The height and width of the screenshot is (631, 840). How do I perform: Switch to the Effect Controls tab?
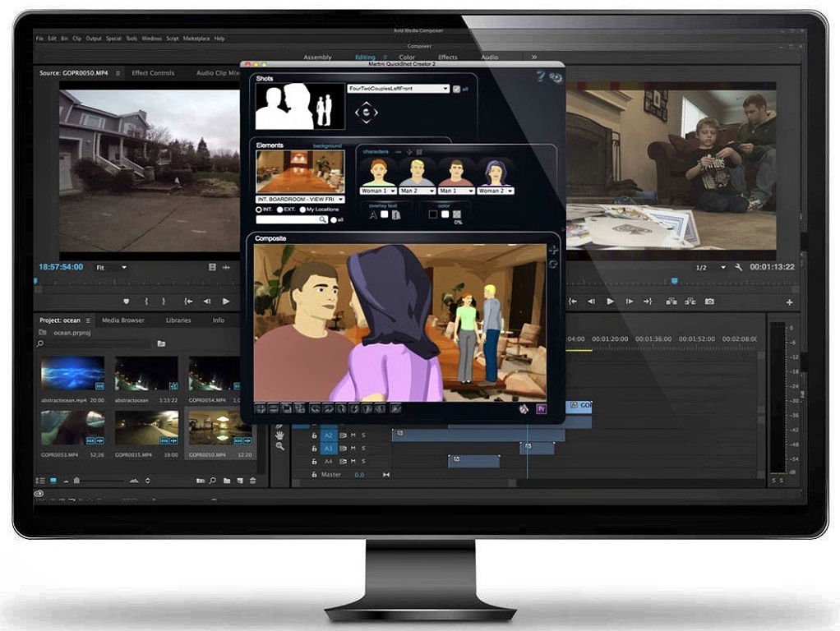coord(153,73)
